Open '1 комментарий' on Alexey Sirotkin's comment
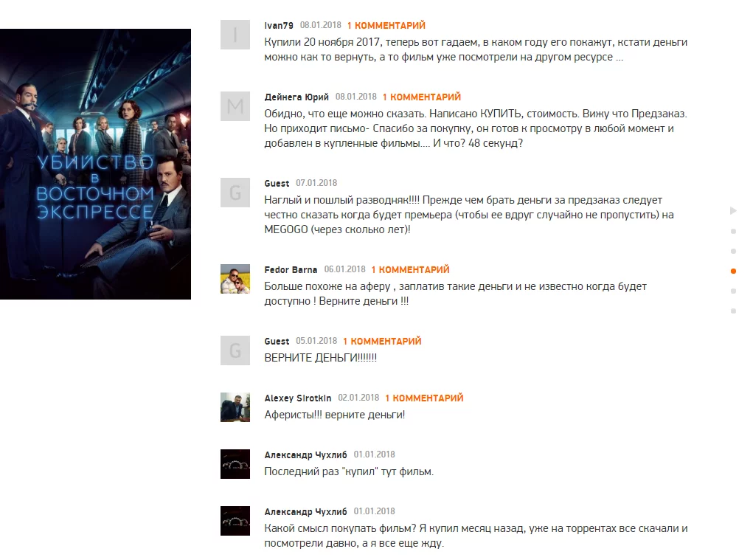This screenshot has height=560, width=753. tap(424, 398)
